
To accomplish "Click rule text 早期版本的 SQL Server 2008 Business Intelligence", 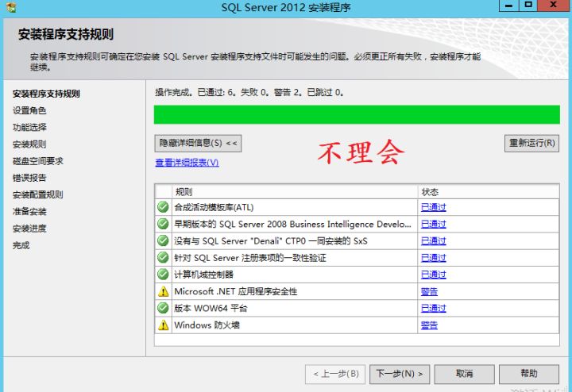I will [x=292, y=224].
